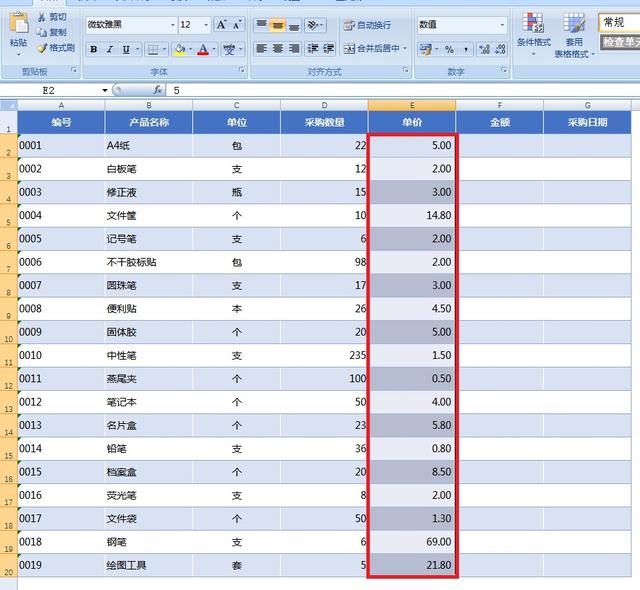Viewport: 640px width, 590px height.
Task: Click the cell containing 绘图工具
Action: point(149,565)
